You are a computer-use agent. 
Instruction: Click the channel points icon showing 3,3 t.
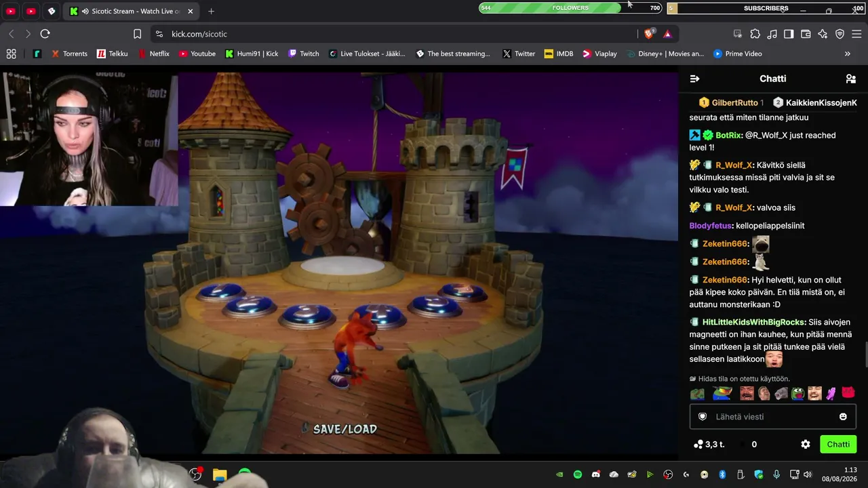pyautogui.click(x=698, y=445)
